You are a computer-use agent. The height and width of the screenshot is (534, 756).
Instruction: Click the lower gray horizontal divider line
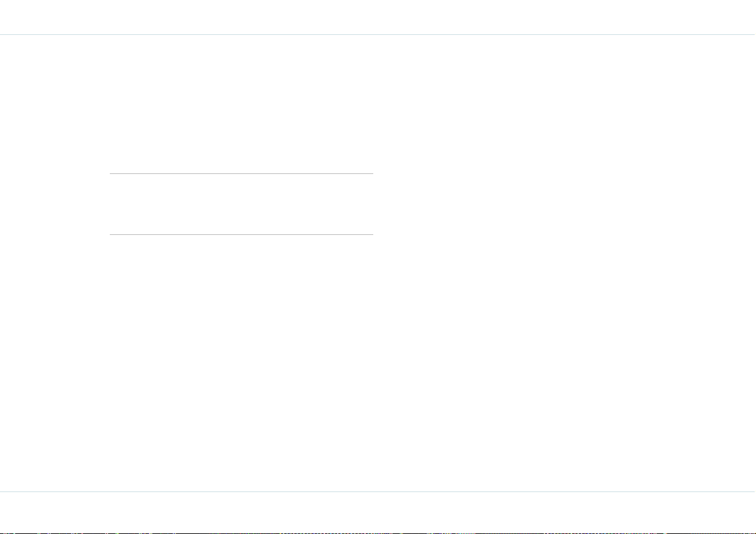[241, 234]
